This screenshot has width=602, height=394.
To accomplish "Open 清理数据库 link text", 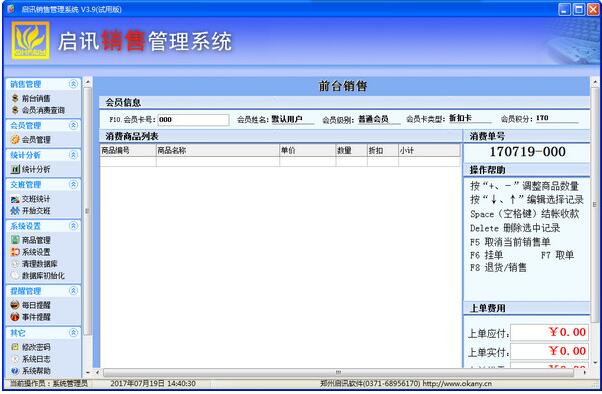I will point(40,264).
